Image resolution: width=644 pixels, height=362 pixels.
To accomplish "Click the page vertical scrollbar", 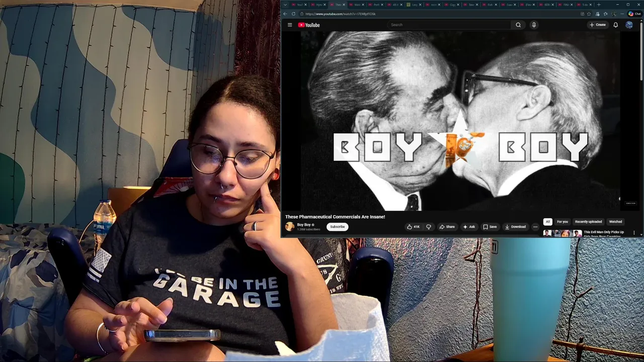I will tap(641, 50).
